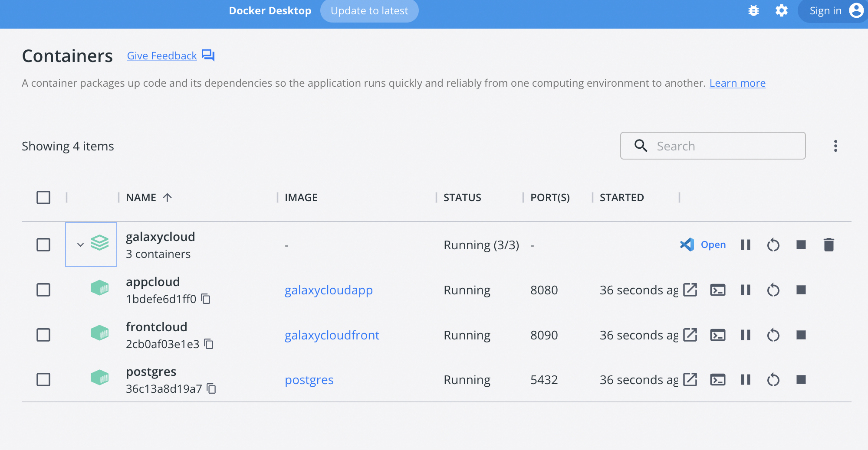Screen dimensions: 868x450
Task: Open the galaxycloudfront image link
Action: [x=332, y=335]
